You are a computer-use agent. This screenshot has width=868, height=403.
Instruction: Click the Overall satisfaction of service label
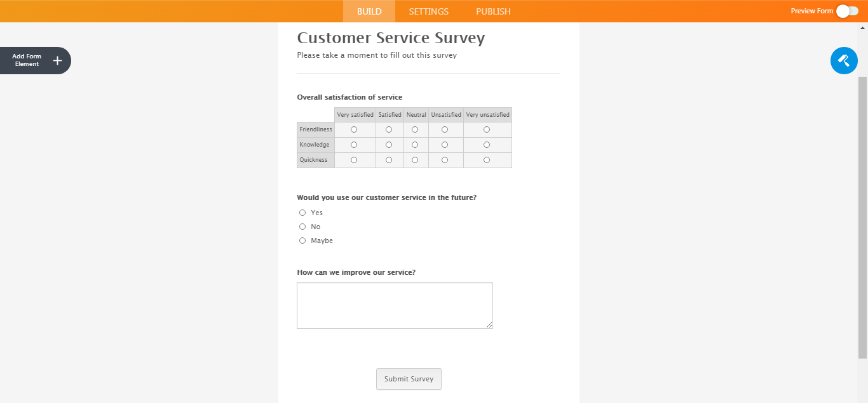pyautogui.click(x=349, y=97)
